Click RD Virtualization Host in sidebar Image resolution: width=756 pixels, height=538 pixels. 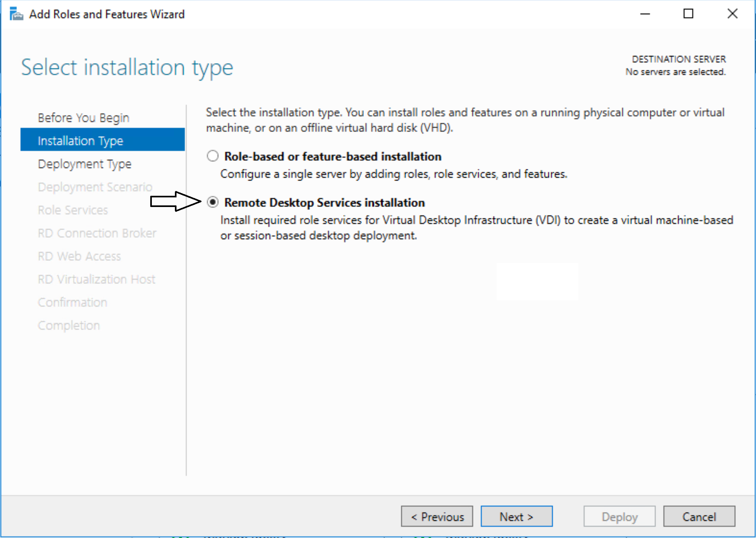tap(96, 279)
